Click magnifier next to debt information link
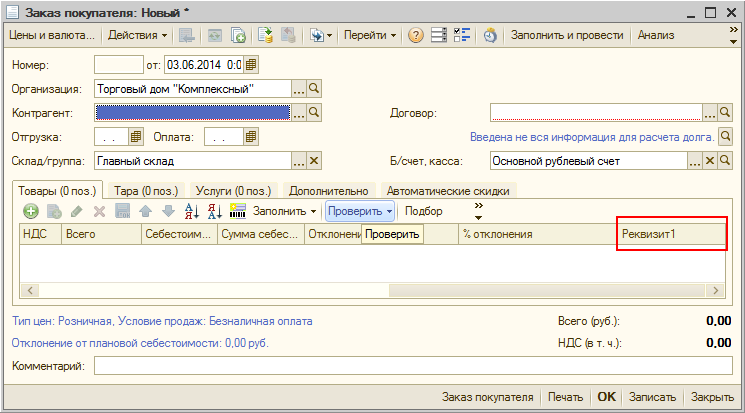The image size is (745, 413). click(725, 136)
